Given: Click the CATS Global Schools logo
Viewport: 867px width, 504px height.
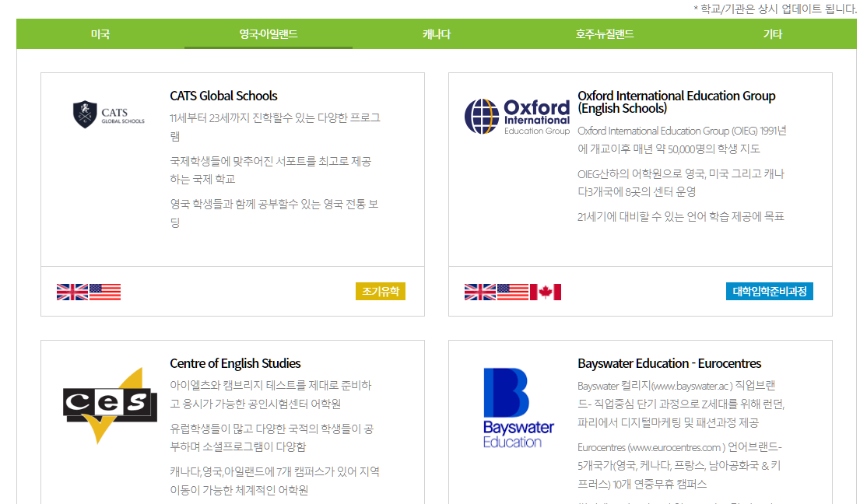Looking at the screenshot, I should 109,114.
